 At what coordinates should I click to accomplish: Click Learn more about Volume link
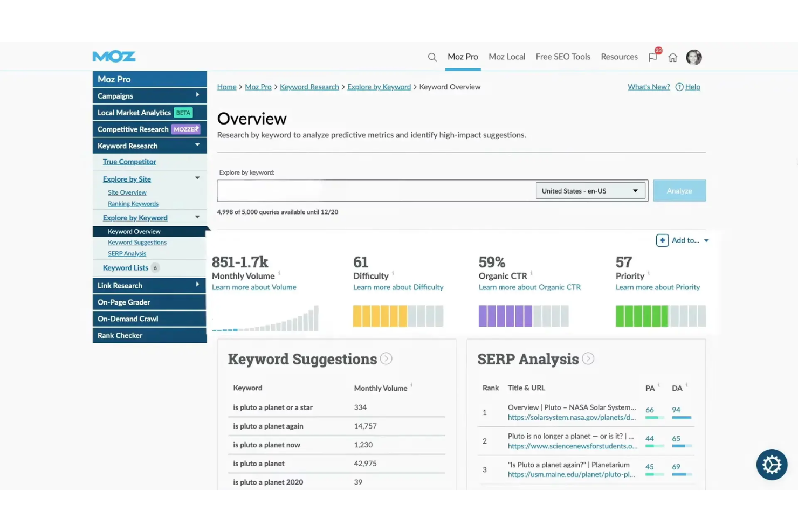(x=254, y=287)
